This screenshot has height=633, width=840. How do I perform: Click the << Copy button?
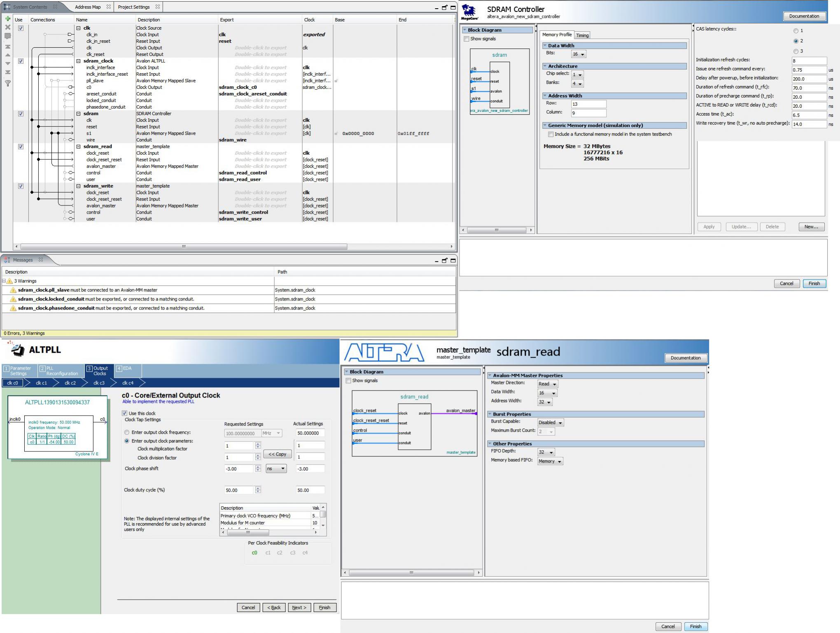278,454
